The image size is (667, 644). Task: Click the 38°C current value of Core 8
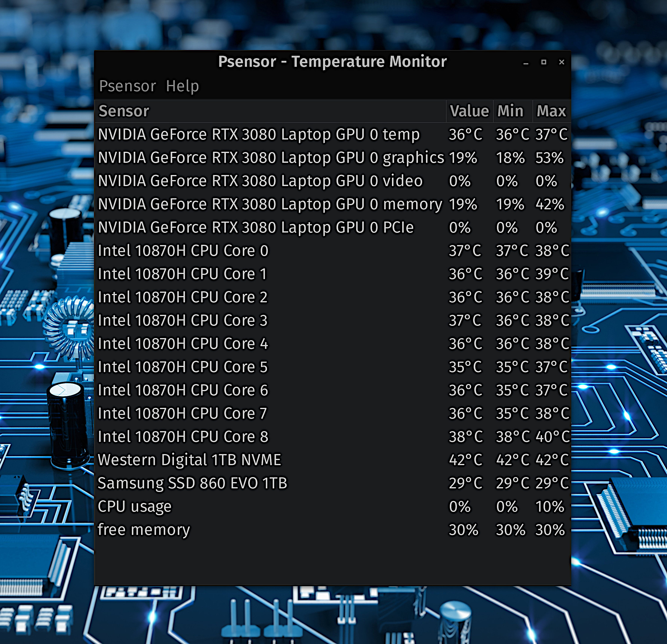point(466,437)
